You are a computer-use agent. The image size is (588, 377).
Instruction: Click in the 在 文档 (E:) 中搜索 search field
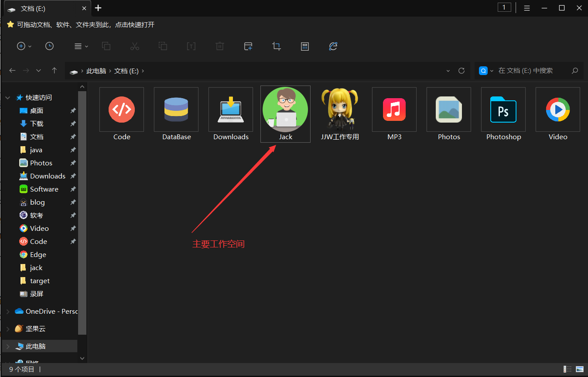(x=526, y=71)
